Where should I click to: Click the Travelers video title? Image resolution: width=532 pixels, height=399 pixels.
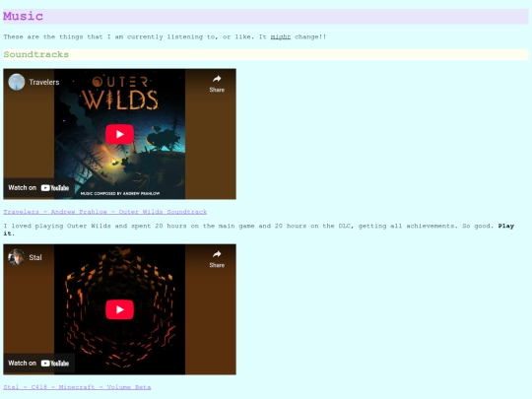[x=44, y=82]
